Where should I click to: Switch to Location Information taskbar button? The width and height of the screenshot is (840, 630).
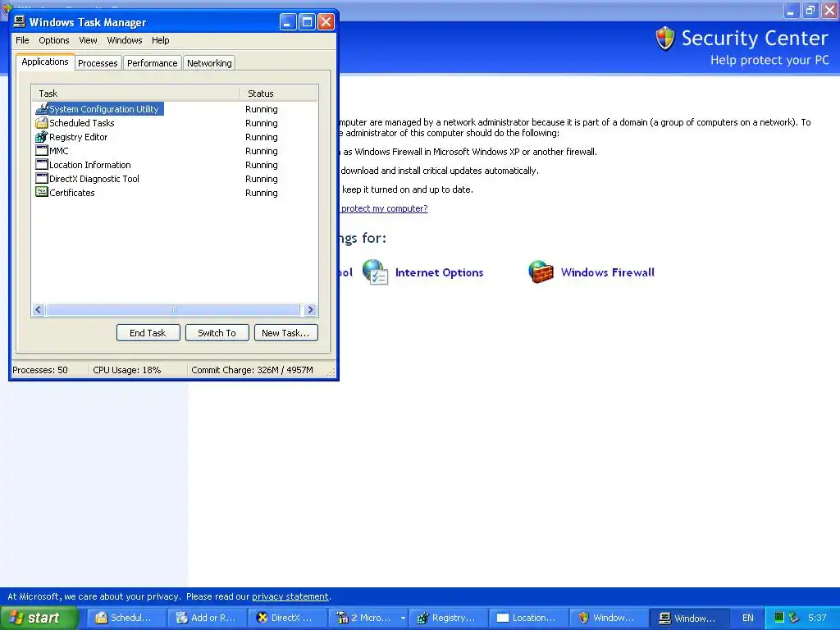click(528, 618)
